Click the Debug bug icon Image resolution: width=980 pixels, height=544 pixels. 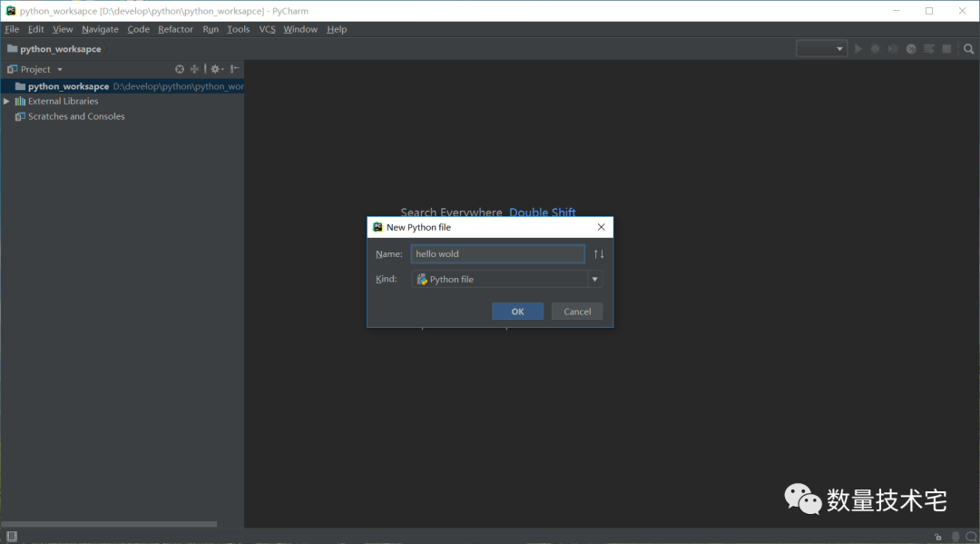point(876,49)
